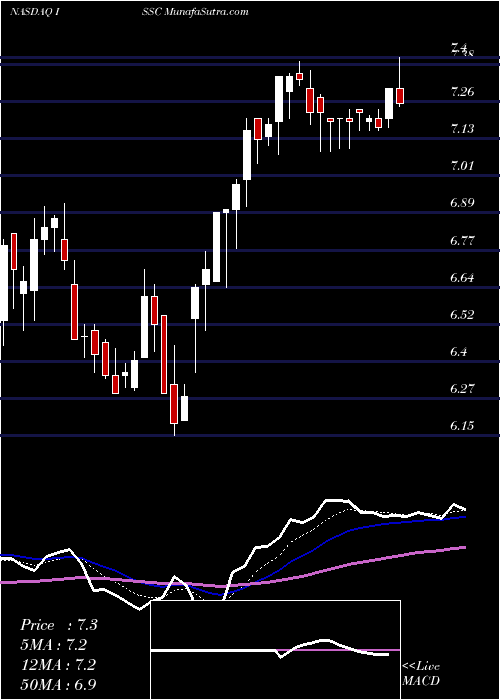The height and width of the screenshot is (700, 500).
Task: Click the Price : 7.3 readout
Action: point(58,625)
